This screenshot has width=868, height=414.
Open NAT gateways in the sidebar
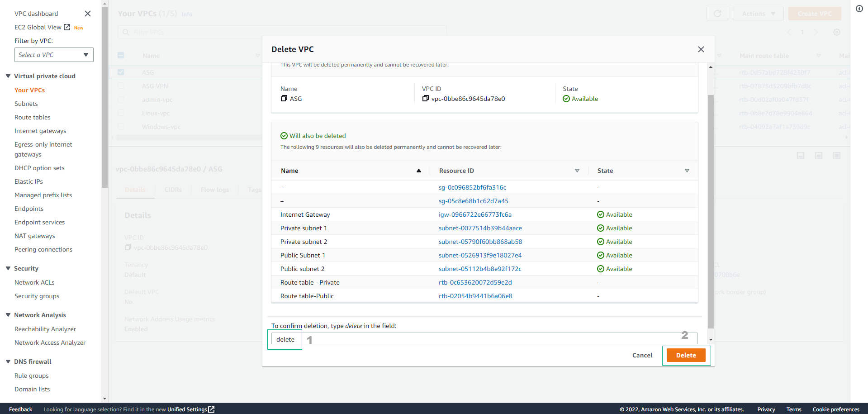point(35,236)
